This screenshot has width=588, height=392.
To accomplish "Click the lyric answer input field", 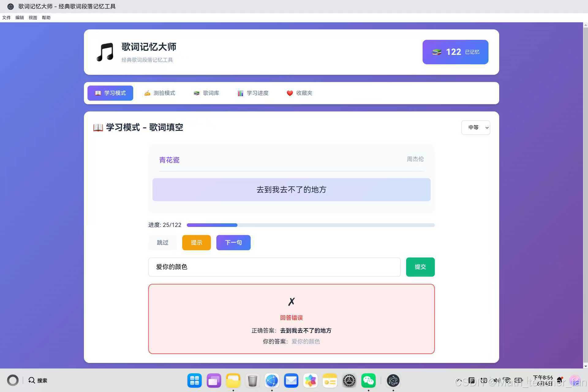I will (x=274, y=267).
